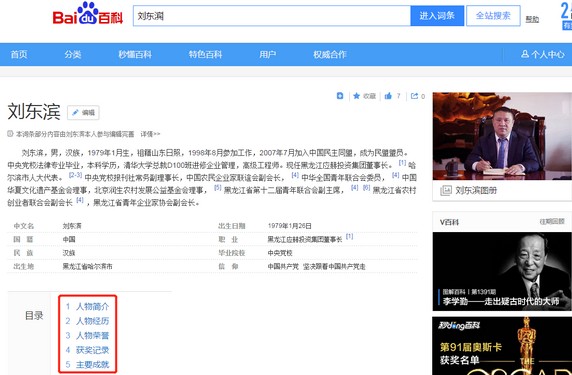
Task: Click the thumbs-up like icon
Action: click(x=388, y=96)
